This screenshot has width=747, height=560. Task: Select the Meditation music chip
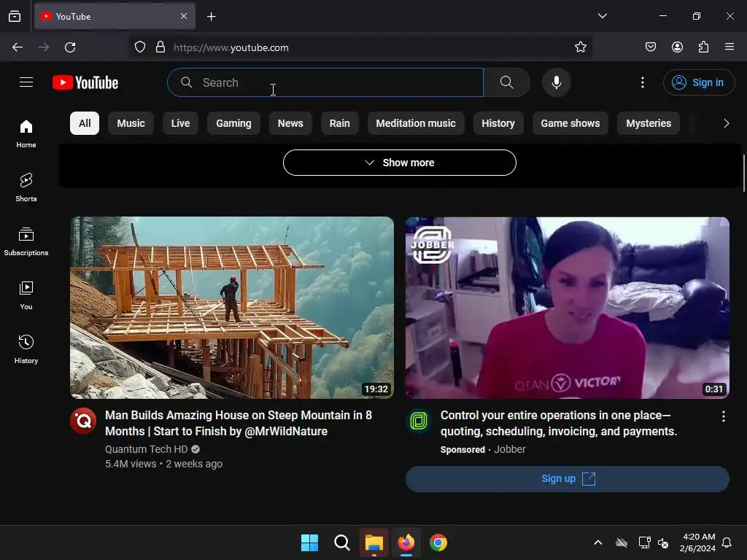(416, 123)
